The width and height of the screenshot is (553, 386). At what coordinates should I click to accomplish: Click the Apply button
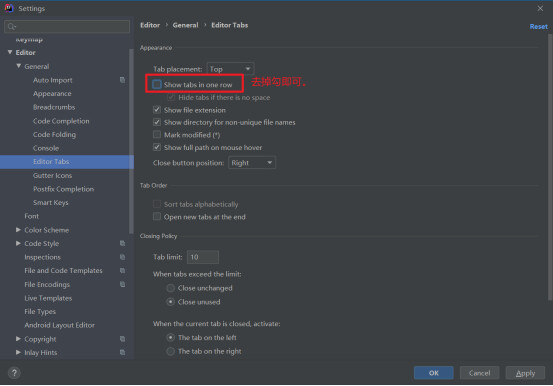coord(525,373)
